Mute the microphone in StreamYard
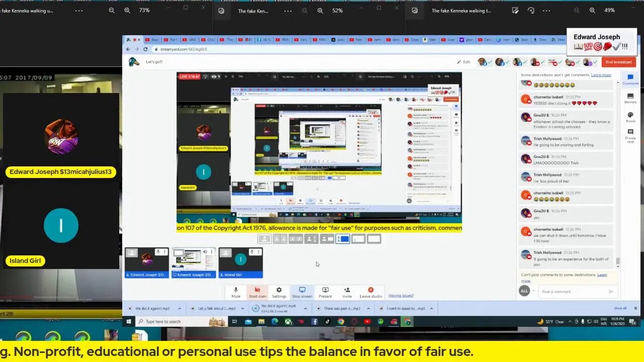644x362 pixels. point(235,292)
